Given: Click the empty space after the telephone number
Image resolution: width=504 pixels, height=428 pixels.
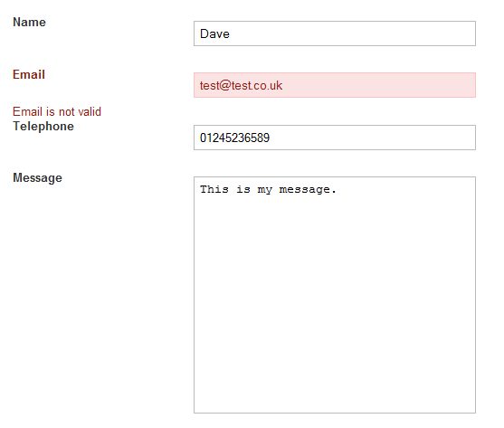Looking at the screenshot, I should 372,138.
